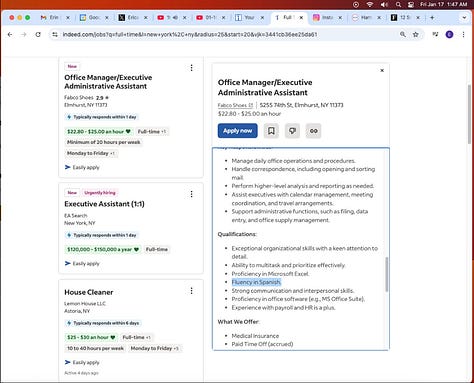The image size is (474, 383).
Task: Open the volume menu bar icon
Action: 384,4
